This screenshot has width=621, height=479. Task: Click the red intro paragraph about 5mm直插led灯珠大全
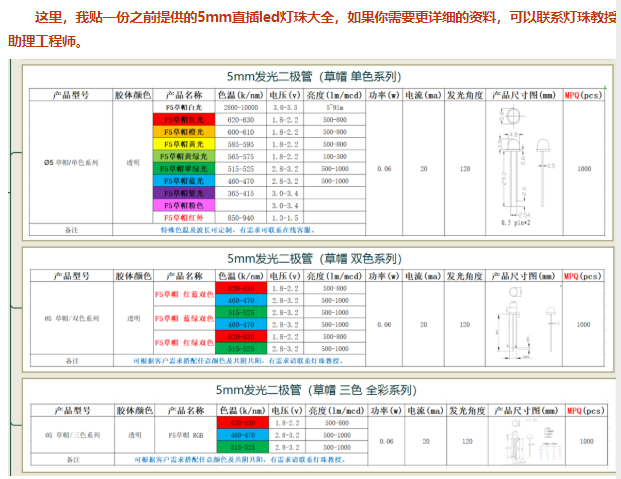coord(312,29)
